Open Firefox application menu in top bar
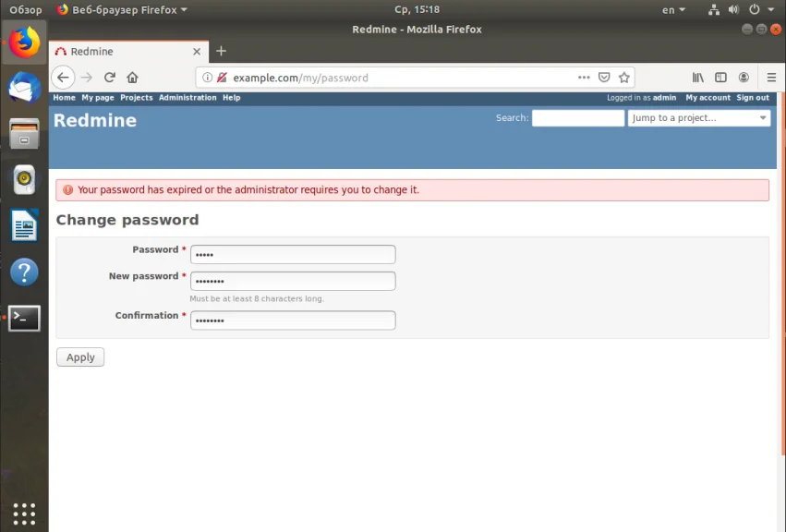Viewport: 786px width, 532px height. click(122, 9)
